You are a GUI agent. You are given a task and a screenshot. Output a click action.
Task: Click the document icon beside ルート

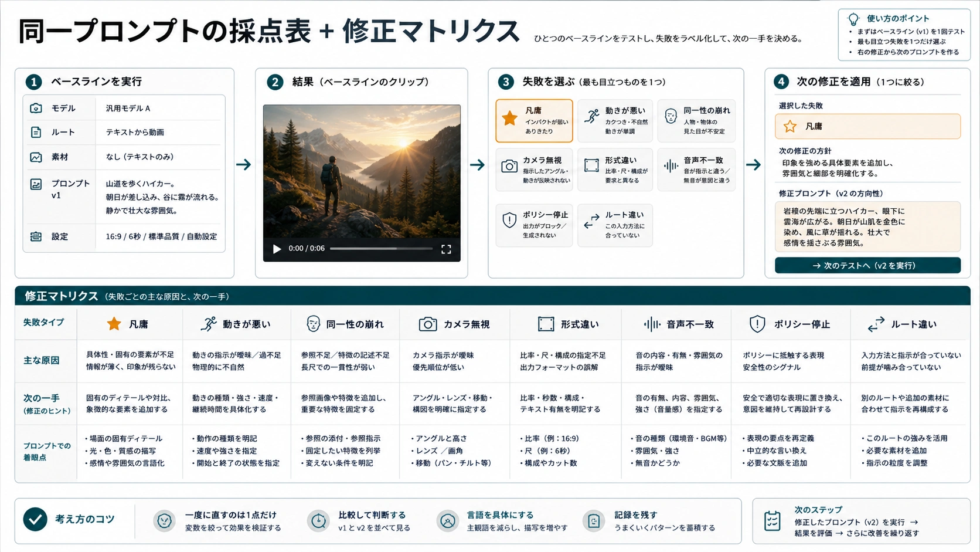pyautogui.click(x=36, y=132)
